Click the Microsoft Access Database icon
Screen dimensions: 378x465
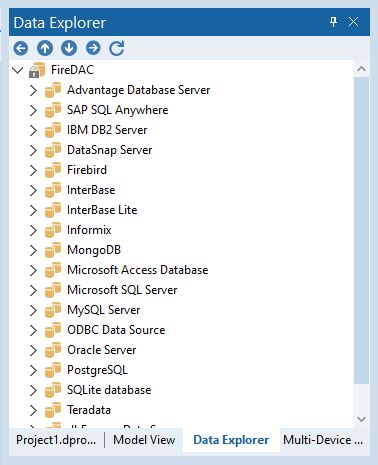pyautogui.click(x=53, y=270)
